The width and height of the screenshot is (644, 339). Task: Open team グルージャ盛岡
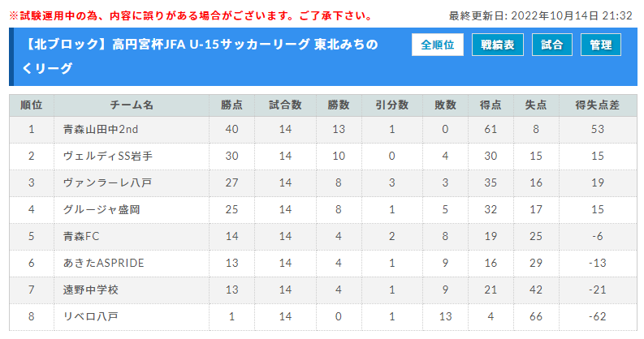coord(102,209)
